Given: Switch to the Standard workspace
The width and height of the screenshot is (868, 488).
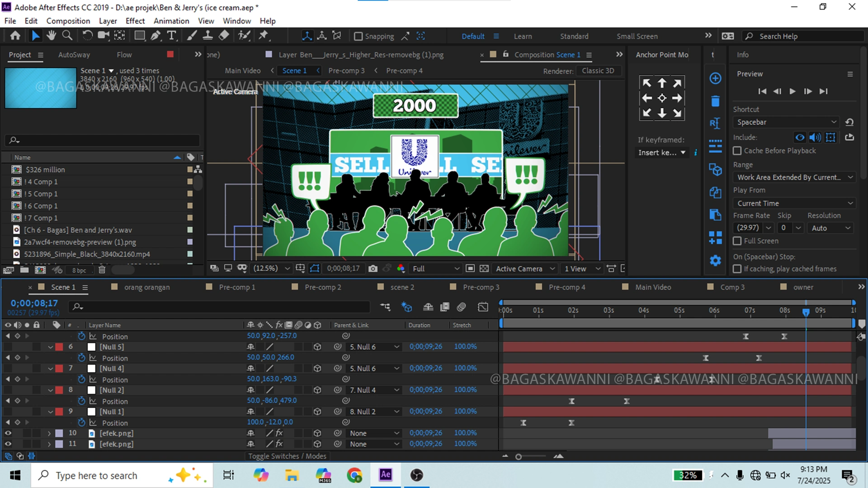Looking at the screenshot, I should click(574, 36).
